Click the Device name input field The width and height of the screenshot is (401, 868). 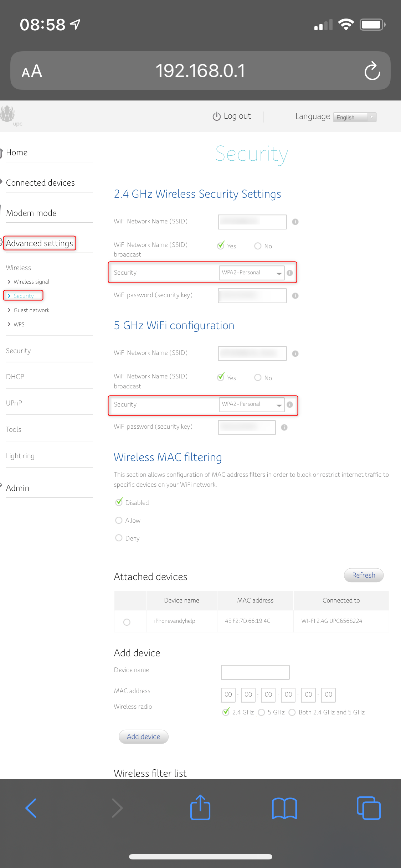tap(255, 672)
